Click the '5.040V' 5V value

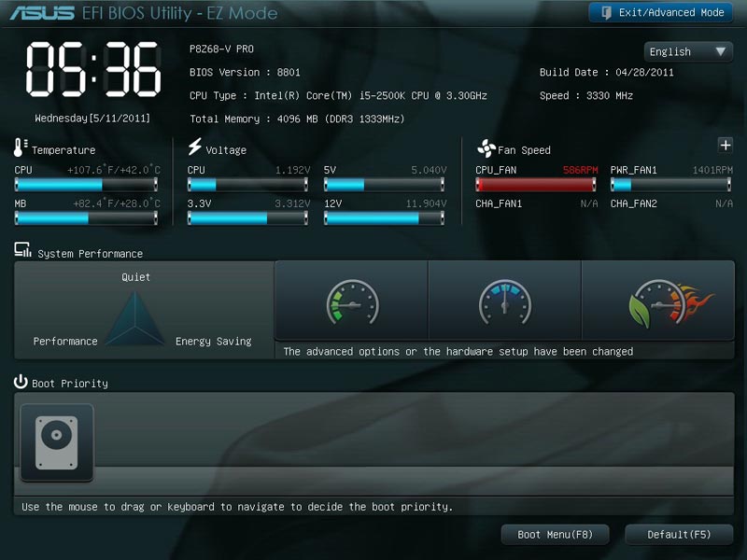tap(429, 170)
